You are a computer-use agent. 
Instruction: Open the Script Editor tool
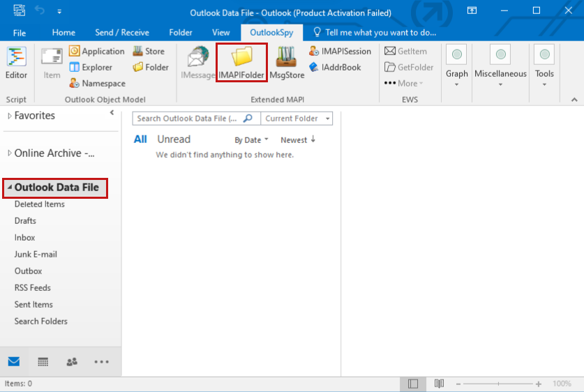coord(16,63)
